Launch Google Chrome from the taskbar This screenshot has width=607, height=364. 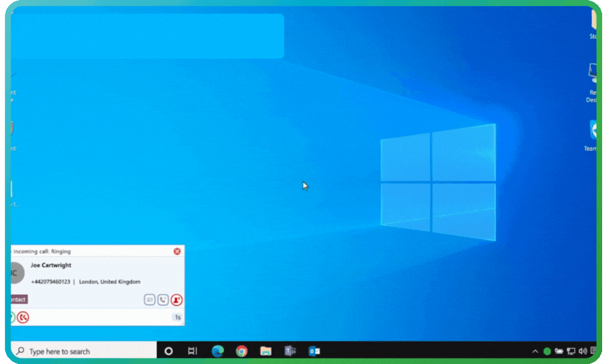click(242, 351)
